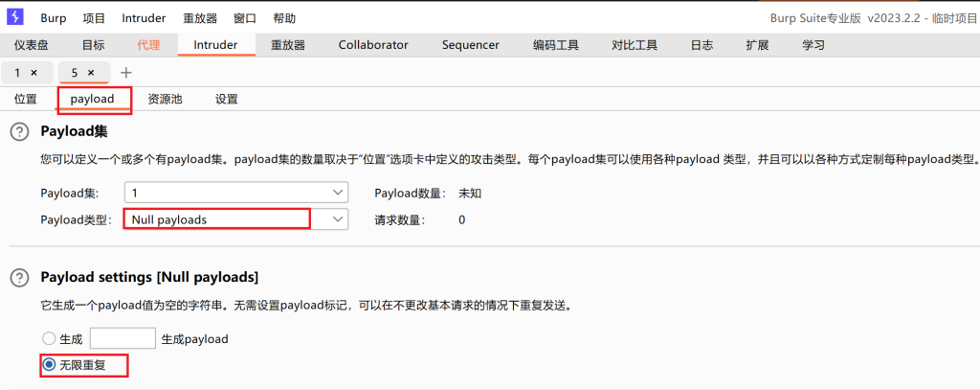Open the Sequencer tab
The image size is (980, 390).
[x=471, y=45]
